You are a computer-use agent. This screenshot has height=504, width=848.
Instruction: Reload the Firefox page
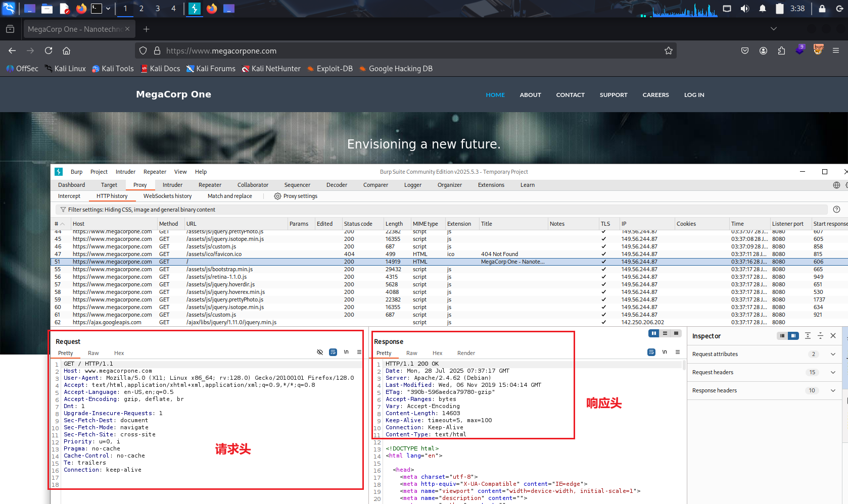[x=49, y=51]
